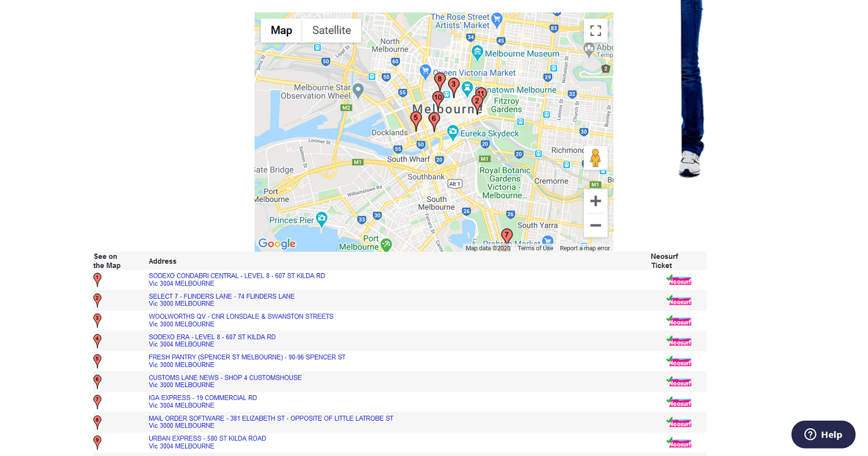Image resolution: width=868 pixels, height=456 pixels.
Task: Switch the map to Satellite view
Action: point(332,31)
